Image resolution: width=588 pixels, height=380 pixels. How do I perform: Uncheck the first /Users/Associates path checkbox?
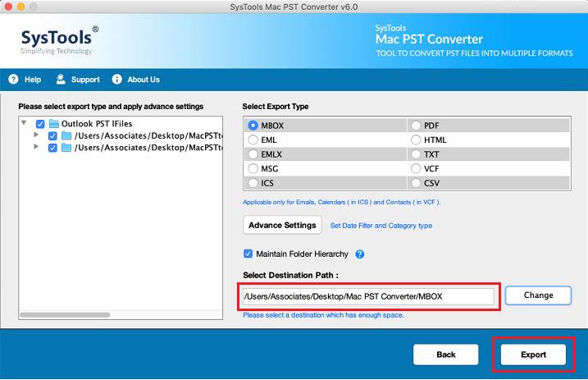tap(52, 135)
